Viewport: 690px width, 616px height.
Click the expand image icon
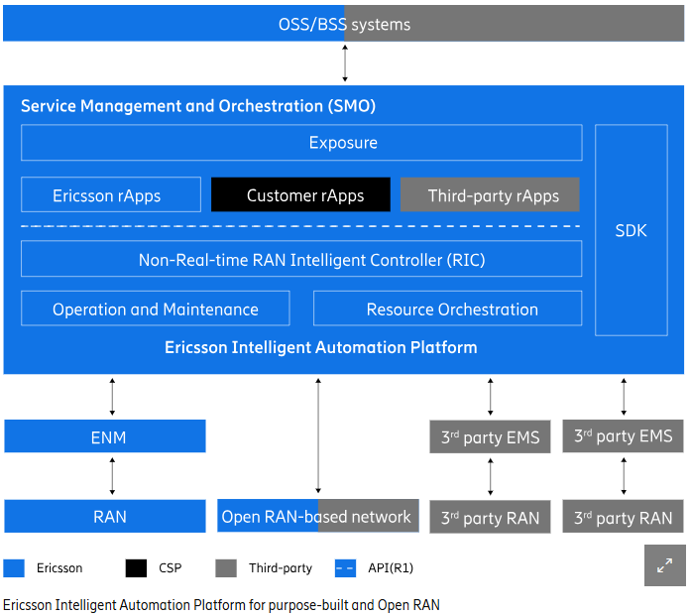pos(664,565)
